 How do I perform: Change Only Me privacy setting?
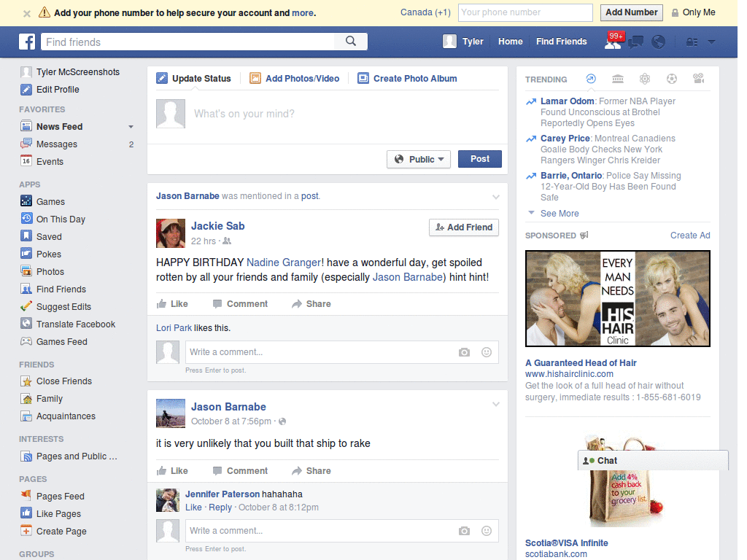point(694,12)
